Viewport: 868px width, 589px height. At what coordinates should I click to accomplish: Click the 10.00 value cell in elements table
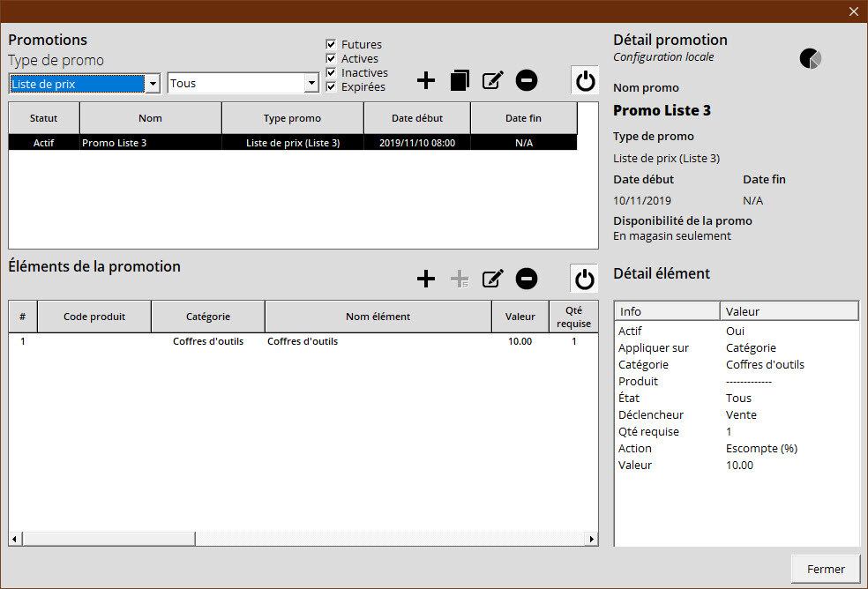coord(520,341)
